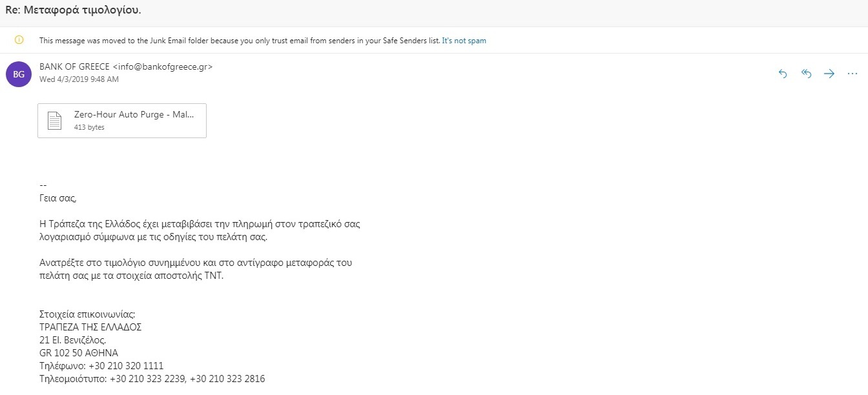Open the more actions ellipsis menu
The height and width of the screenshot is (395, 868).
click(852, 74)
